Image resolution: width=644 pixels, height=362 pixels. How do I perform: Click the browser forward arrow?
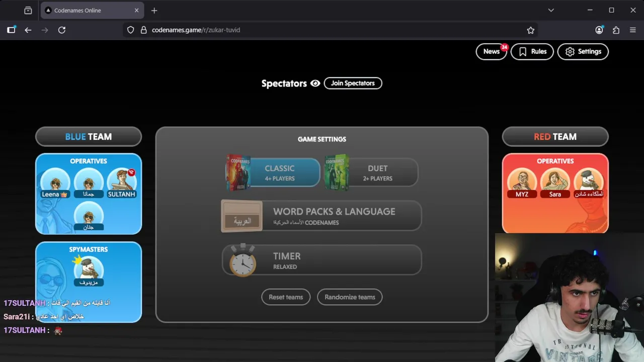click(x=45, y=30)
